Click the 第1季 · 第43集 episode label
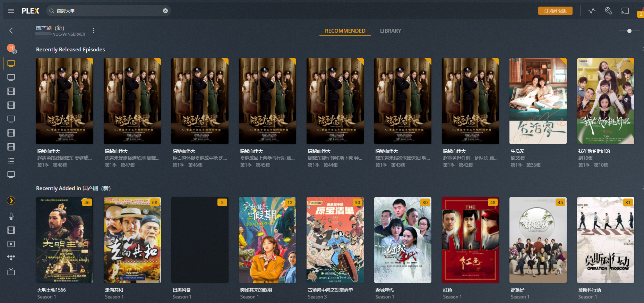 tap(390, 165)
